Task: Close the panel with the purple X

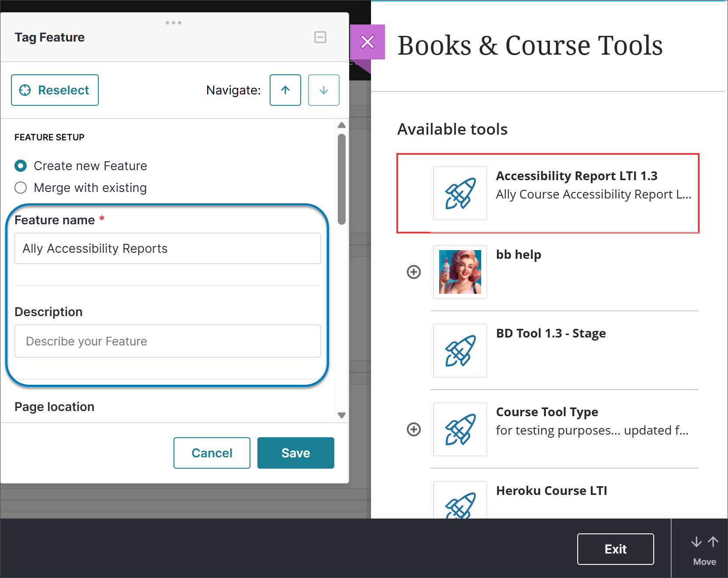Action: 367,42
